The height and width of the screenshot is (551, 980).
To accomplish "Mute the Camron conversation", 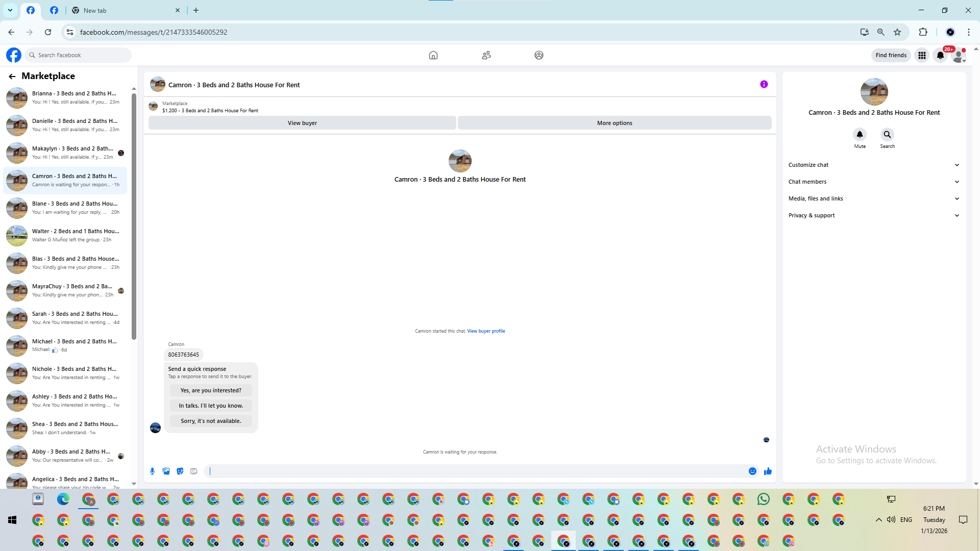I will pyautogui.click(x=860, y=135).
